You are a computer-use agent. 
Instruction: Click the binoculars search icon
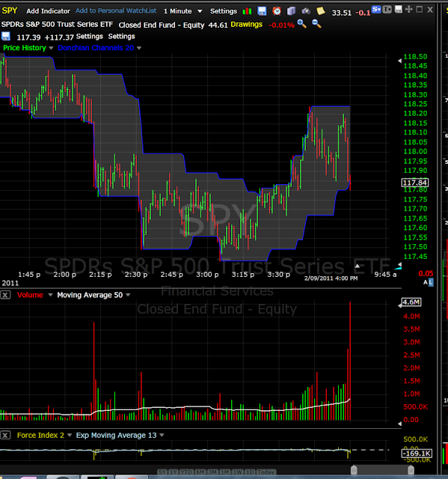pyautogui.click(x=306, y=11)
